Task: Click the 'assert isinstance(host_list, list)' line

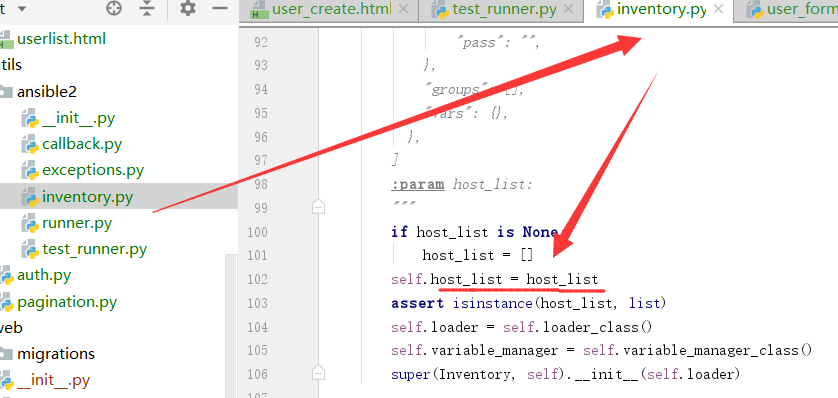Action: pyautogui.click(x=529, y=303)
